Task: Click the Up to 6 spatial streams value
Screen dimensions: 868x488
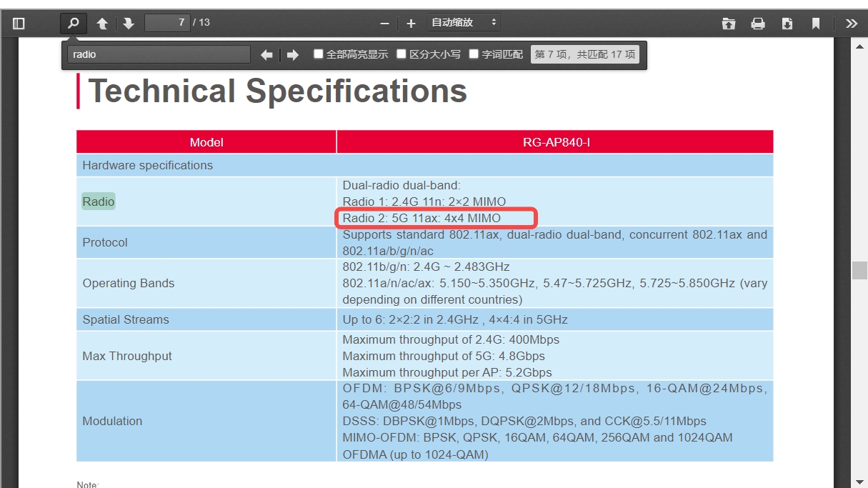Action: [455, 319]
